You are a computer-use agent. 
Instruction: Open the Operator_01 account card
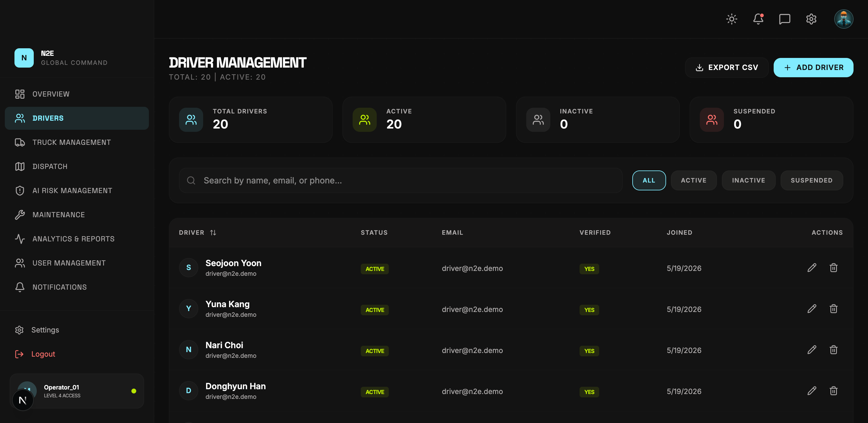coord(77,391)
